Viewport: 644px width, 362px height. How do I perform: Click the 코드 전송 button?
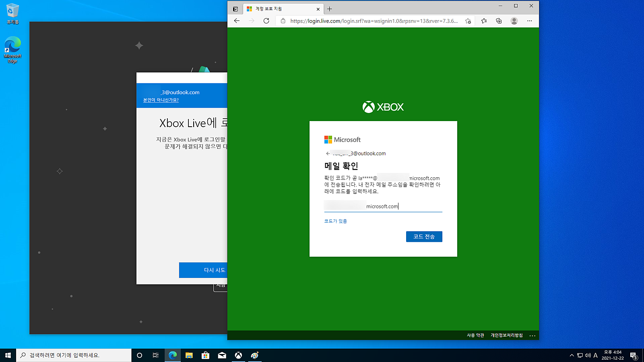tap(424, 237)
